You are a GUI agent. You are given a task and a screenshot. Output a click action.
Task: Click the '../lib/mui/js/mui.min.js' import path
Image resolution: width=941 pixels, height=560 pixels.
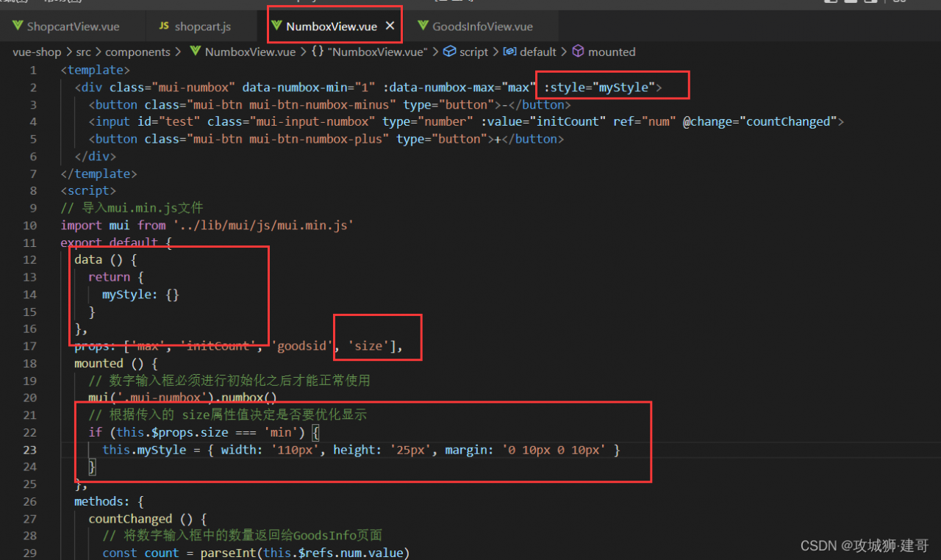pos(263,225)
